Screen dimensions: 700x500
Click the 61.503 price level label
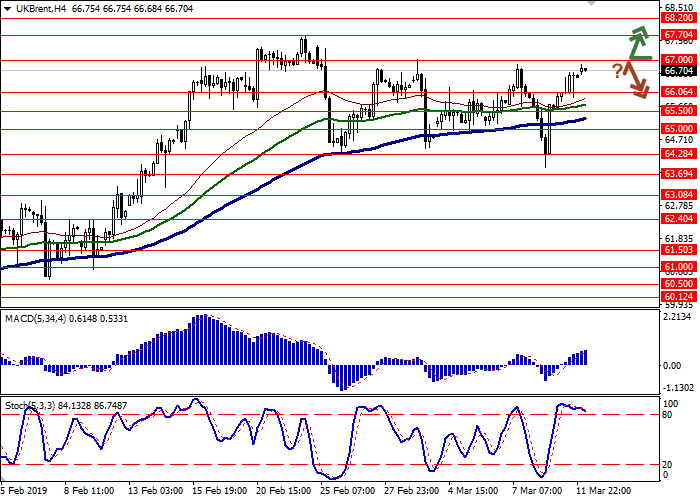[678, 250]
